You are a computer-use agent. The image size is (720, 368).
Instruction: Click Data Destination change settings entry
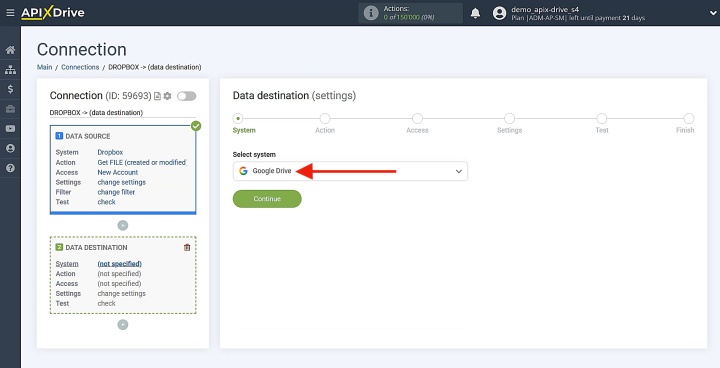pos(122,293)
